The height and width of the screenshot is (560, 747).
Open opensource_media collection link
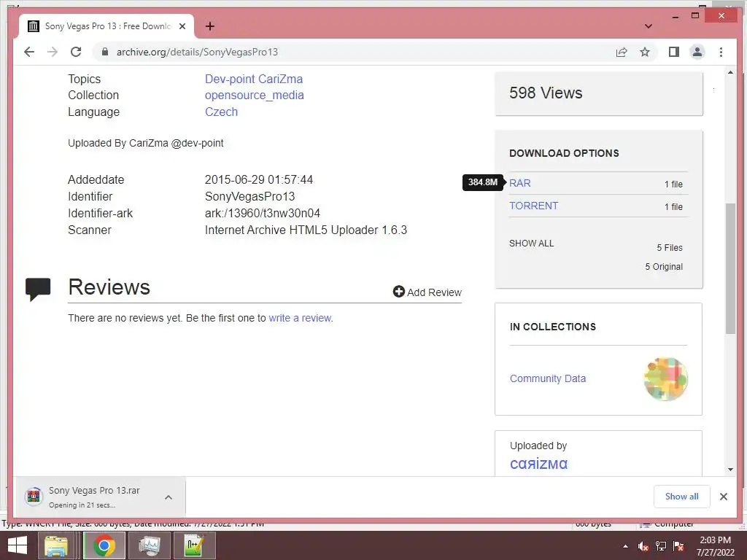click(255, 96)
